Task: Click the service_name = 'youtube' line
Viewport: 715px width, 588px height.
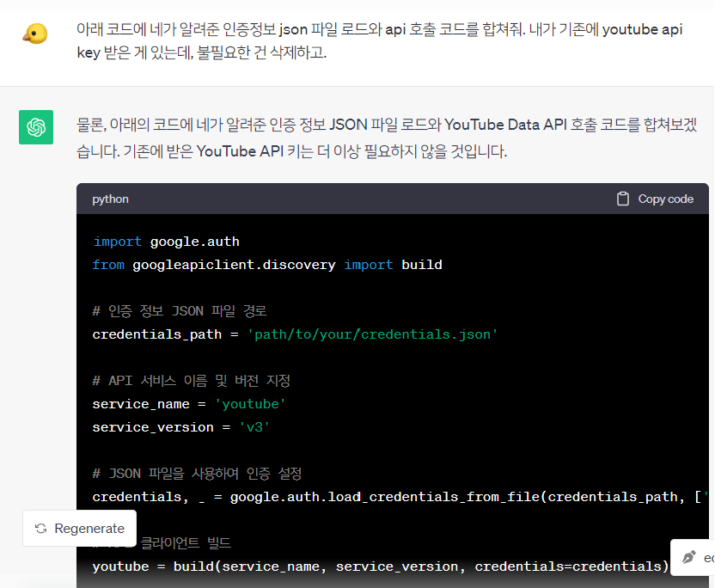Action: 189,404
